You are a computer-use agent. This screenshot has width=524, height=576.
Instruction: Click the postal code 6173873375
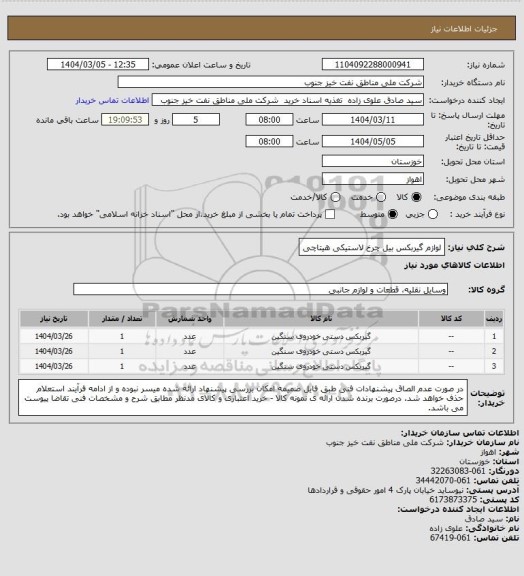[453, 500]
